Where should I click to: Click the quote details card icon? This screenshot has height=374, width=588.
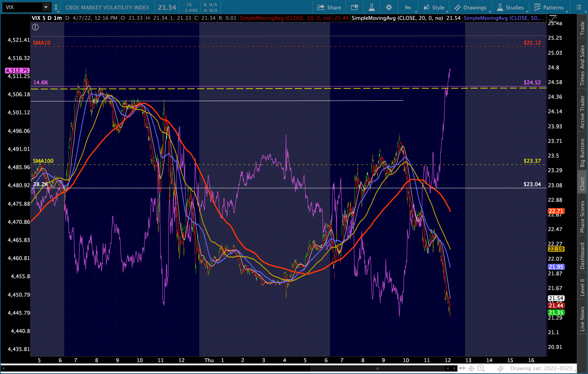pos(355,7)
